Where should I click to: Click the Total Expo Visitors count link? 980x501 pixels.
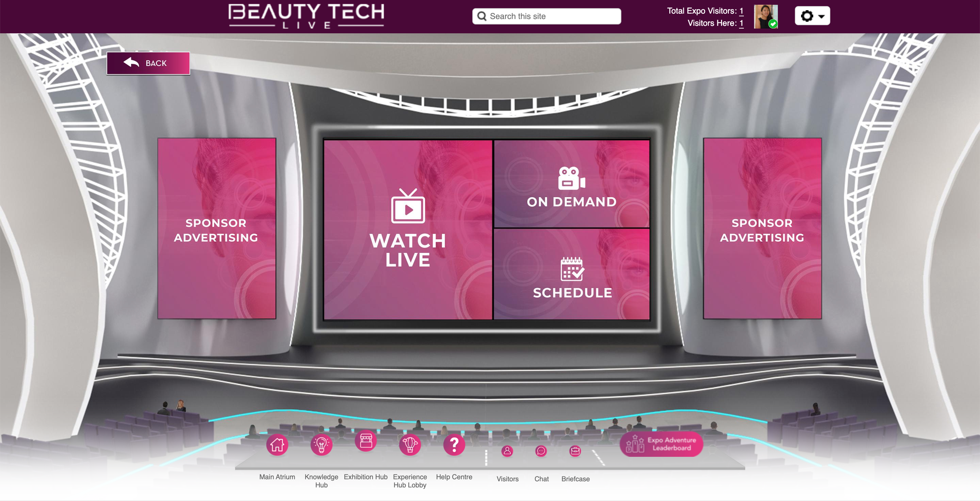click(741, 11)
